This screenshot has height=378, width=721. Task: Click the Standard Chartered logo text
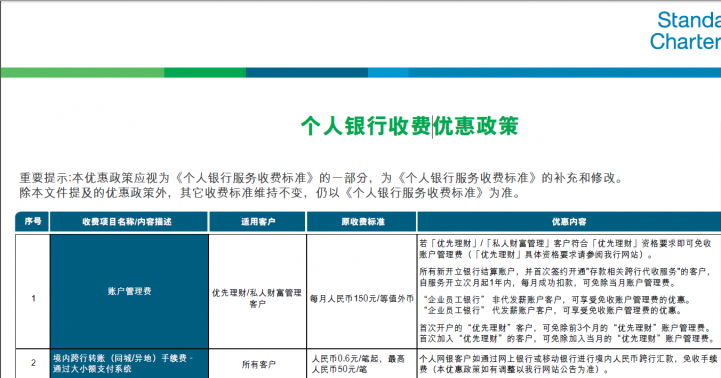(x=685, y=30)
